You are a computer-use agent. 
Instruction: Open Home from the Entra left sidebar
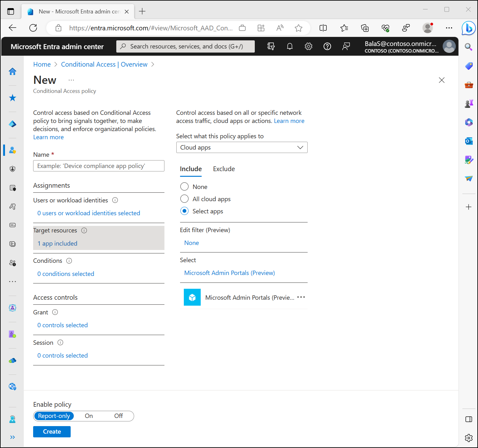click(13, 71)
